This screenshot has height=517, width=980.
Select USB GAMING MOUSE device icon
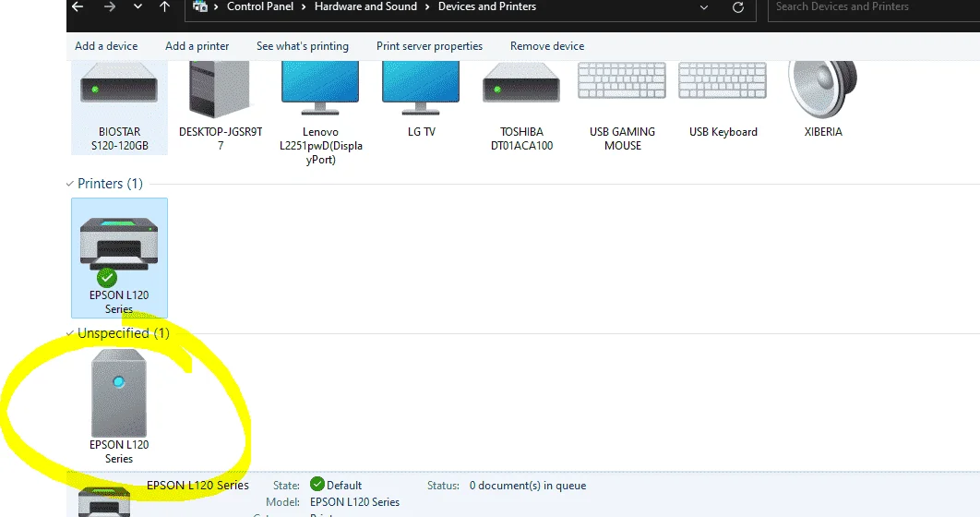(622, 80)
